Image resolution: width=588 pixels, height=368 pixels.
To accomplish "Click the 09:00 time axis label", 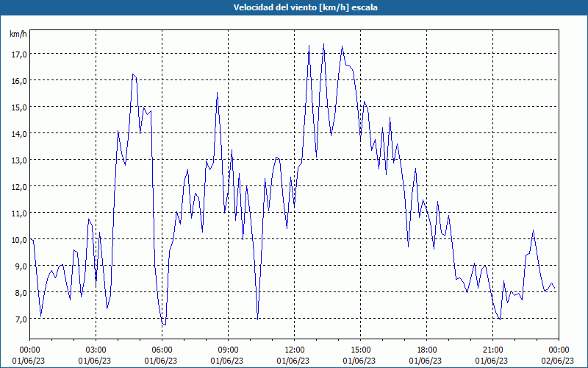I will coord(229,350).
